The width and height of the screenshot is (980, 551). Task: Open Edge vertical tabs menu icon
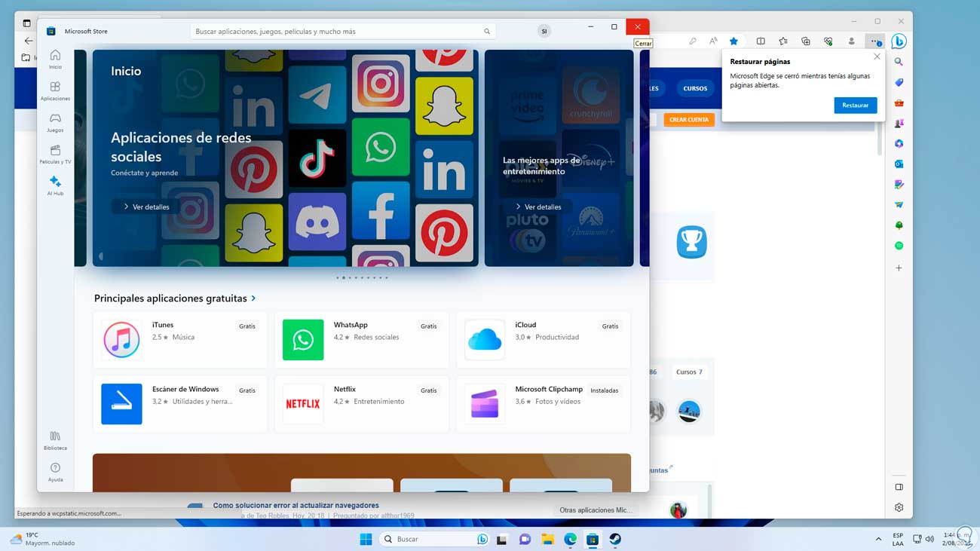[x=27, y=24]
